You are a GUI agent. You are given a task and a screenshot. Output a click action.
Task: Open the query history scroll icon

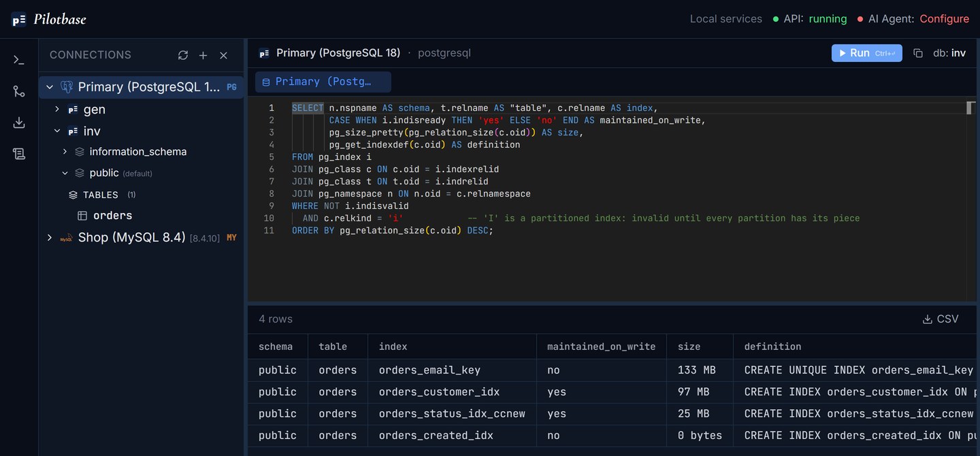(x=19, y=154)
